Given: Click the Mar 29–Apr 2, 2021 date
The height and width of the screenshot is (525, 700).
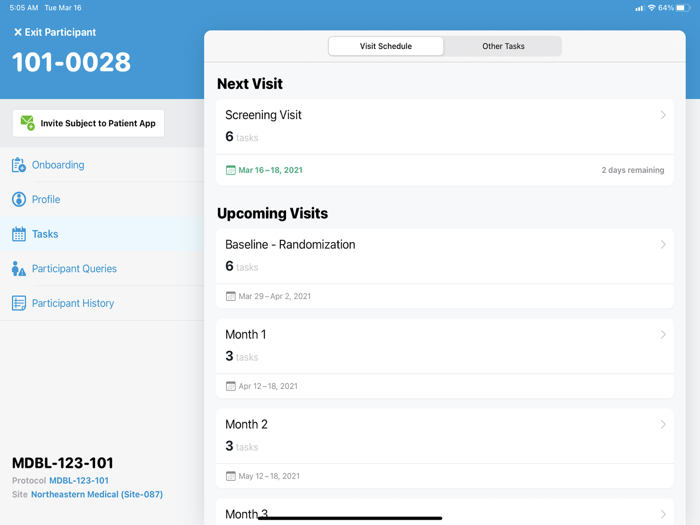Looking at the screenshot, I should click(275, 296).
